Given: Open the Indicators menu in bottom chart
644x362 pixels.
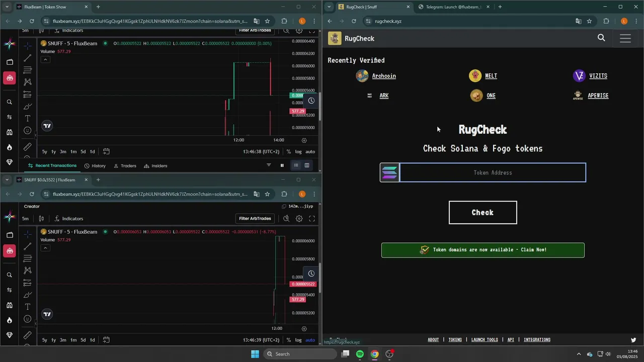Looking at the screenshot, I should pyautogui.click(x=68, y=218).
